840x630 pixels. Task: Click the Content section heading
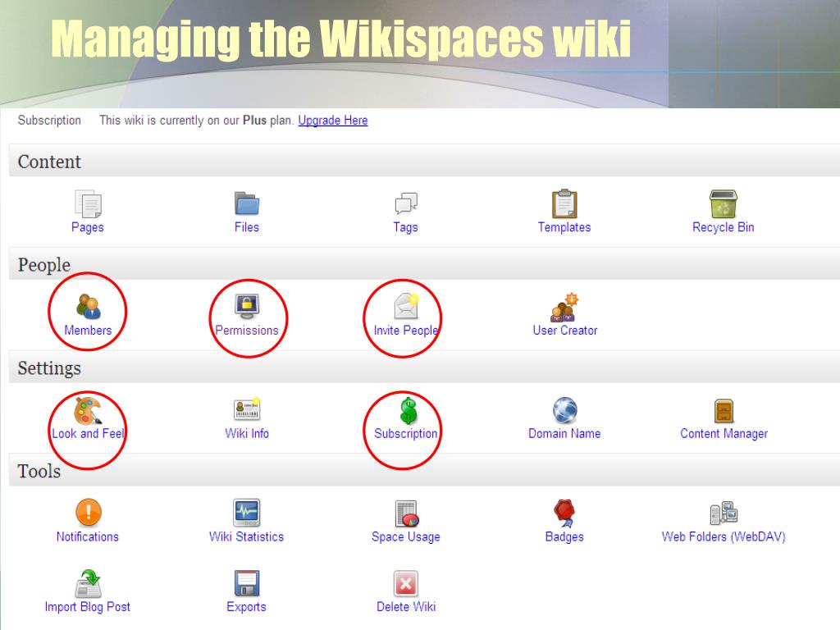tap(49, 162)
